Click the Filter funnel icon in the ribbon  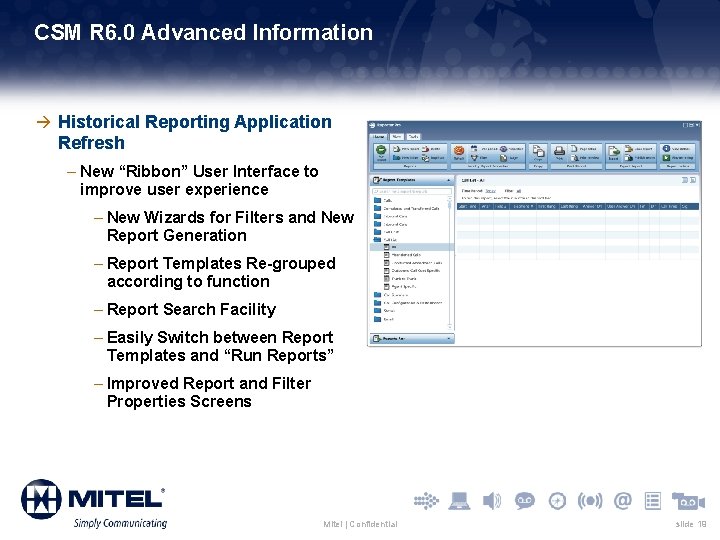474,158
